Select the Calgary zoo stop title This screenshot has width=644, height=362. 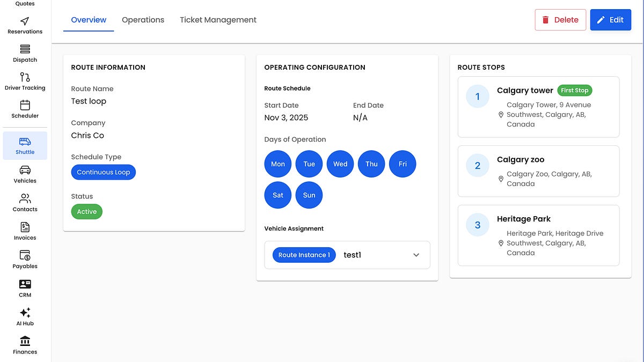(x=521, y=159)
